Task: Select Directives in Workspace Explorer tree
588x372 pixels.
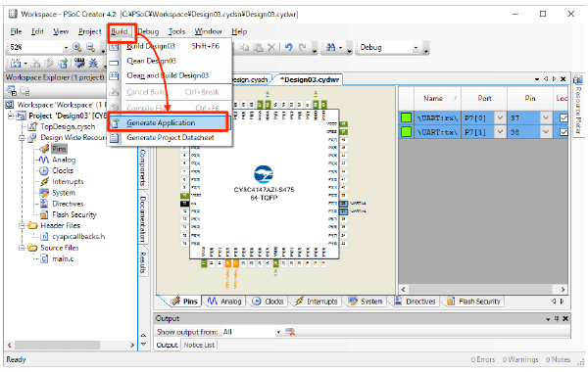Action: 68,204
